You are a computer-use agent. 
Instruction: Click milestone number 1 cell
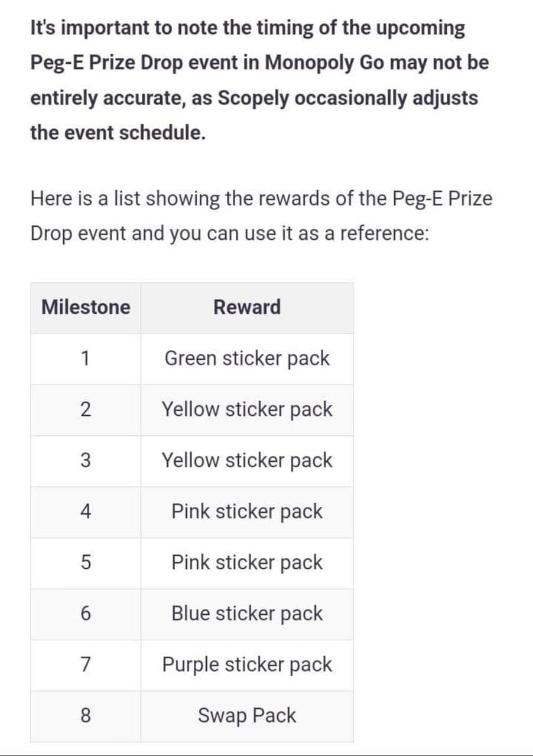click(x=86, y=359)
